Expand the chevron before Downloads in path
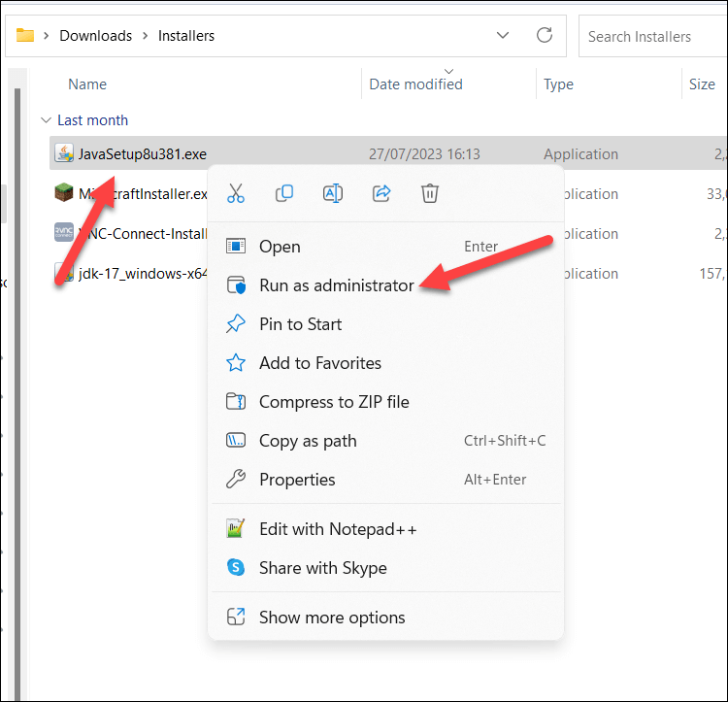The image size is (728, 702). tap(46, 36)
